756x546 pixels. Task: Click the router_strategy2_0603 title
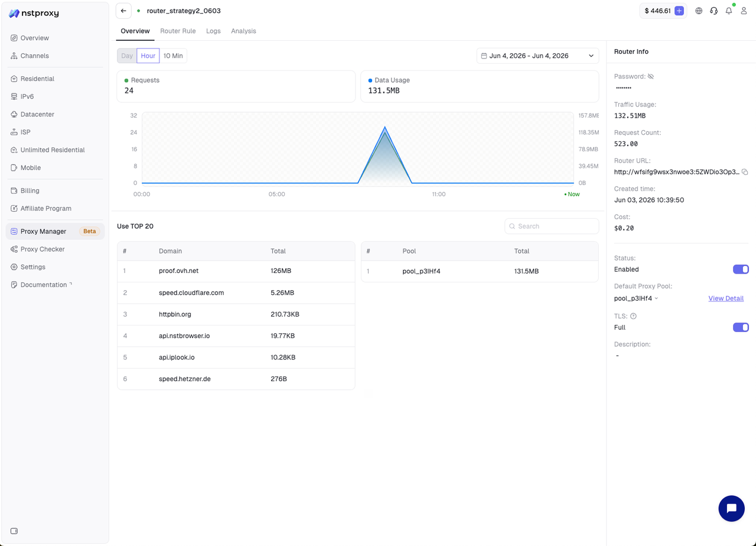(x=184, y=11)
